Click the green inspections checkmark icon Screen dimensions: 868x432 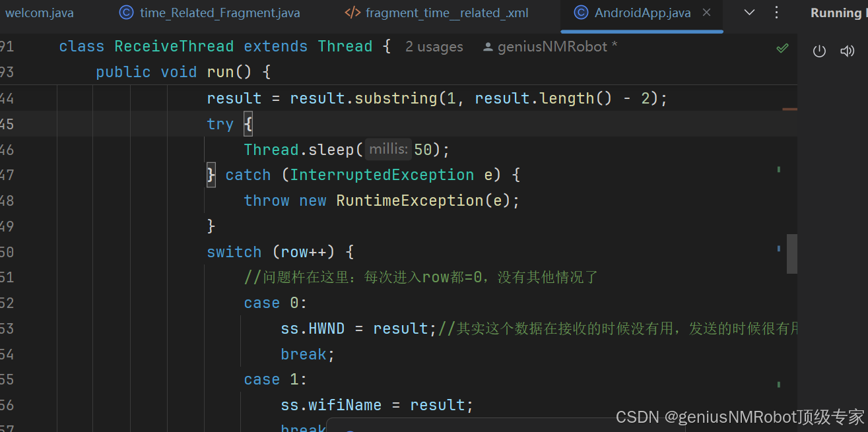[782, 47]
